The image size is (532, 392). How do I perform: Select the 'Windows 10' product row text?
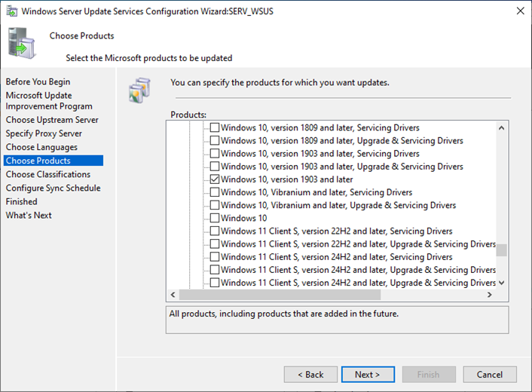(244, 218)
